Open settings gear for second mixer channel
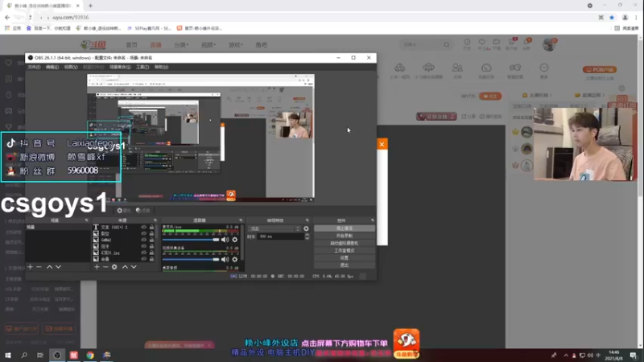The image size is (644, 362). click(x=235, y=259)
